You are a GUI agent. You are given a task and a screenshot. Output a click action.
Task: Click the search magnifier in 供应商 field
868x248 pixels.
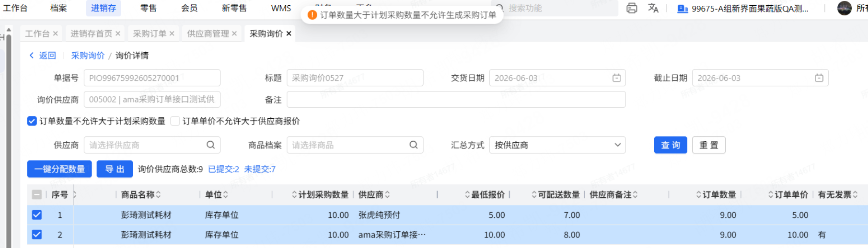[x=210, y=145]
